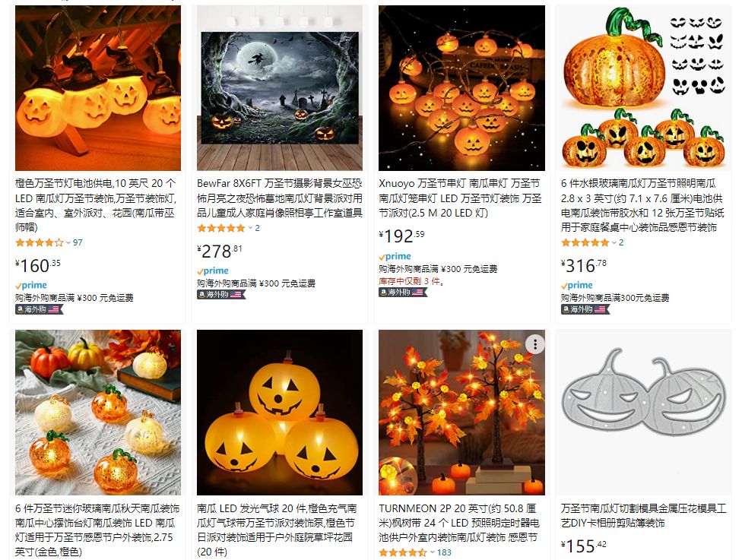
Task: Click 海外购 badge on BewFar backdrop listing
Action: coord(221,295)
